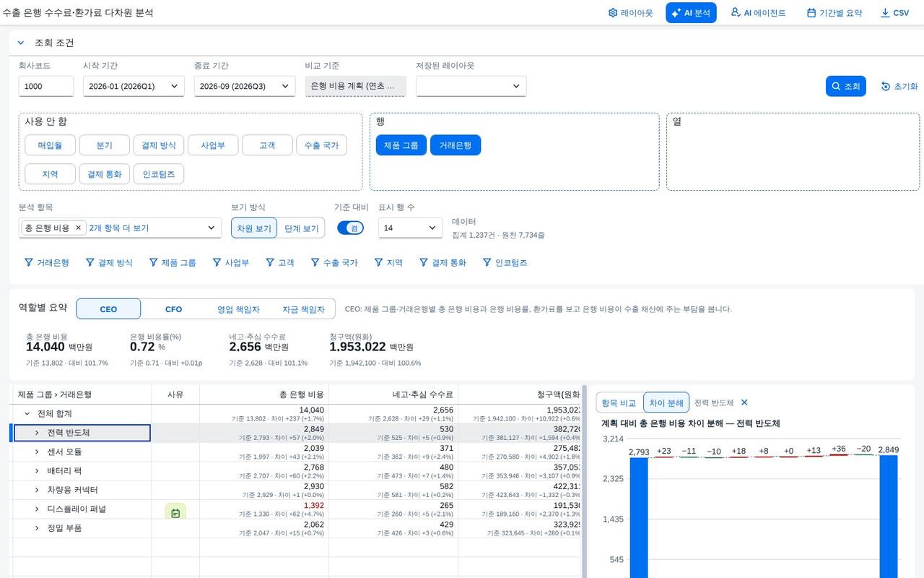Launch AI 분석 sparkle button
Image resolution: width=924 pixels, height=578 pixels.
pyautogui.click(x=691, y=13)
